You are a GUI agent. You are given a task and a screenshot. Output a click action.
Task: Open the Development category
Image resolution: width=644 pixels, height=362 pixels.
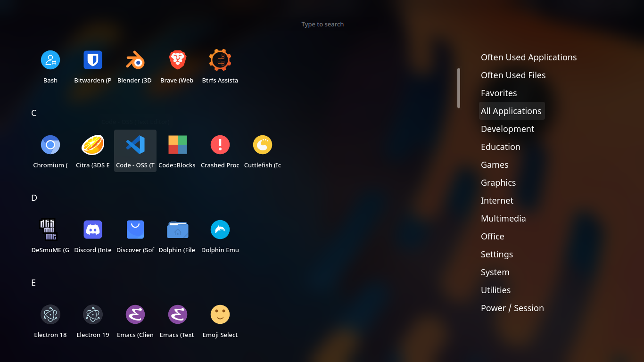tap(507, 129)
